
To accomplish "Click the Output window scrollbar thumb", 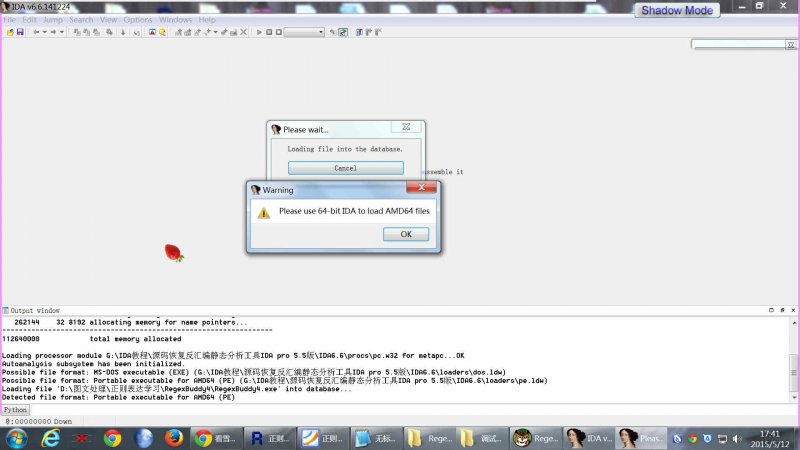I will (794, 372).
